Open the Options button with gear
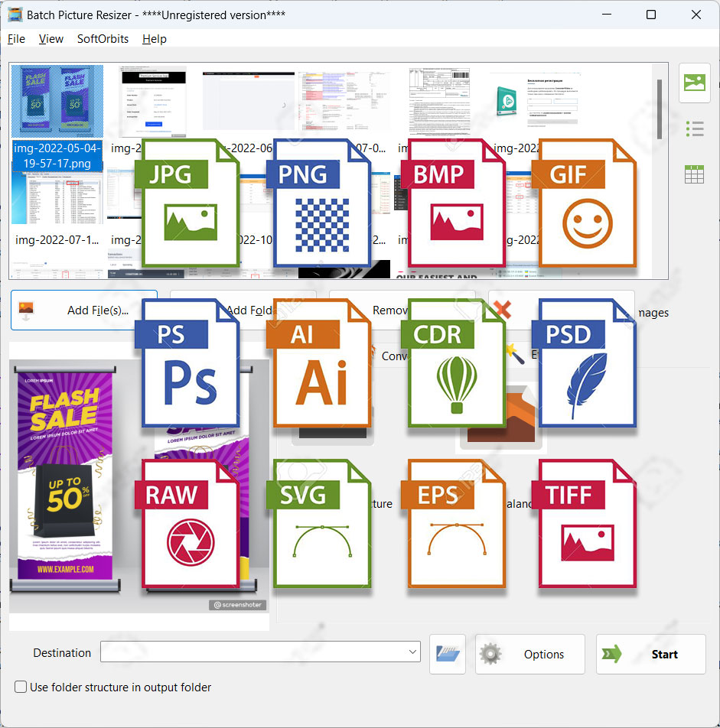This screenshot has width=720, height=728. [x=530, y=654]
